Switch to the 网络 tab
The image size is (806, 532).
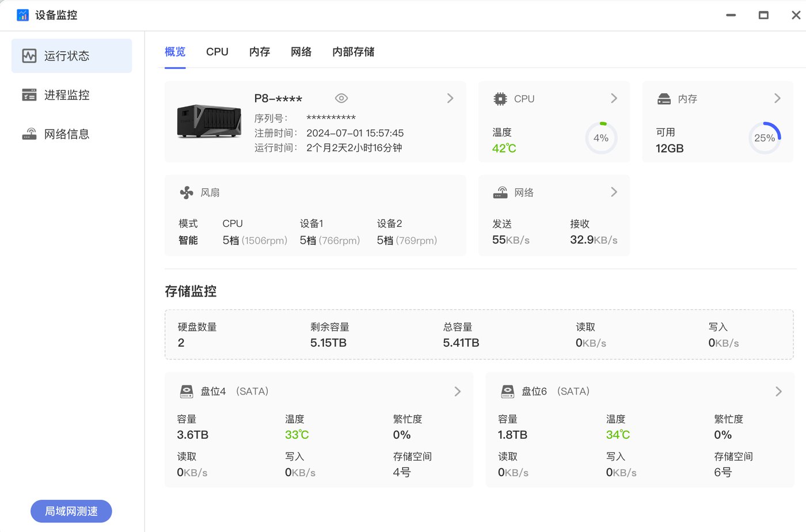tap(301, 52)
